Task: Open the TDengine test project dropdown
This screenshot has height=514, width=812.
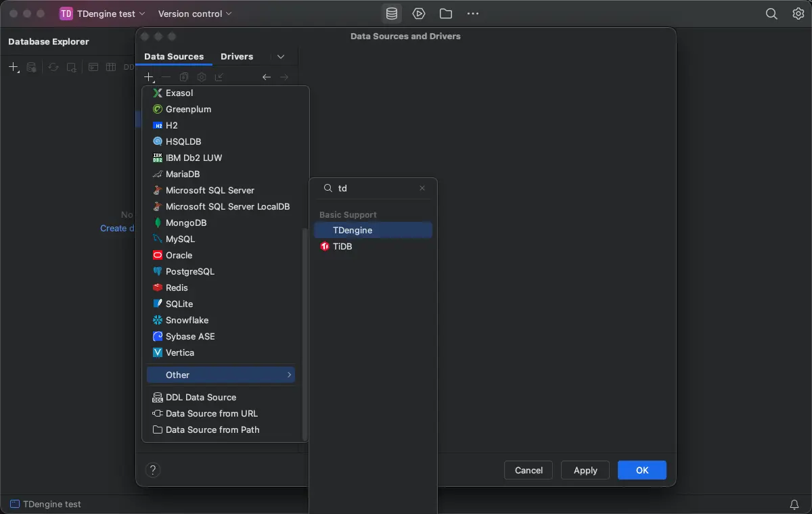Action: 102,14
